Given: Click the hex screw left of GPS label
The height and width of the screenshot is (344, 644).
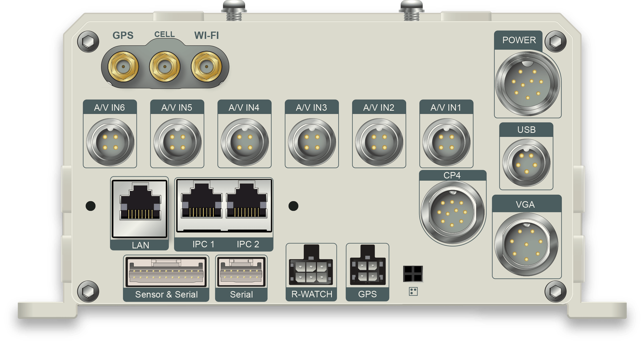Looking at the screenshot, I should 88,42.
